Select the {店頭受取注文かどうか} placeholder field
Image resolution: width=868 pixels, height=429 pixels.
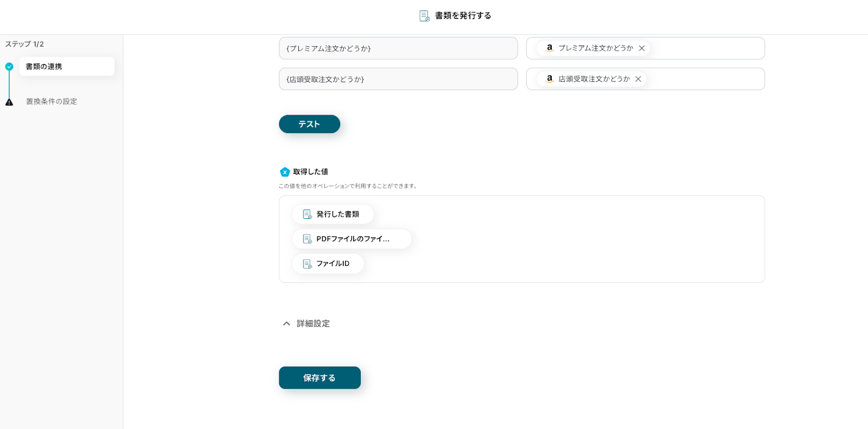[398, 79]
